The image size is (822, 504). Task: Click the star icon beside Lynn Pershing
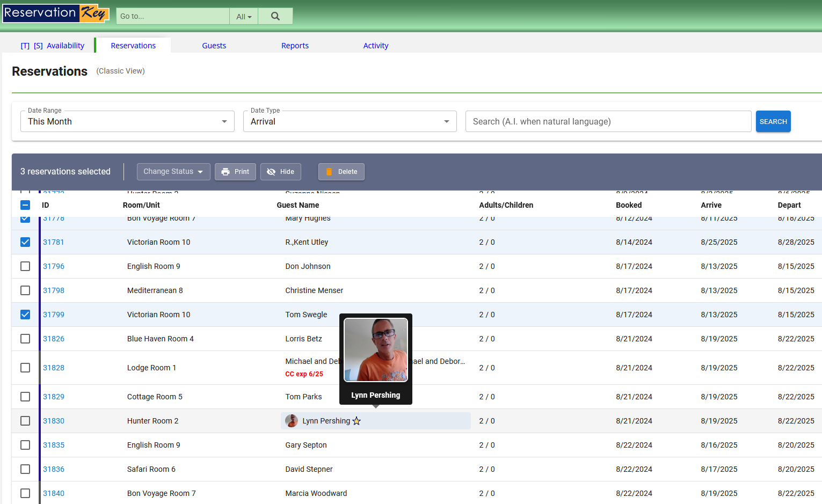[357, 421]
